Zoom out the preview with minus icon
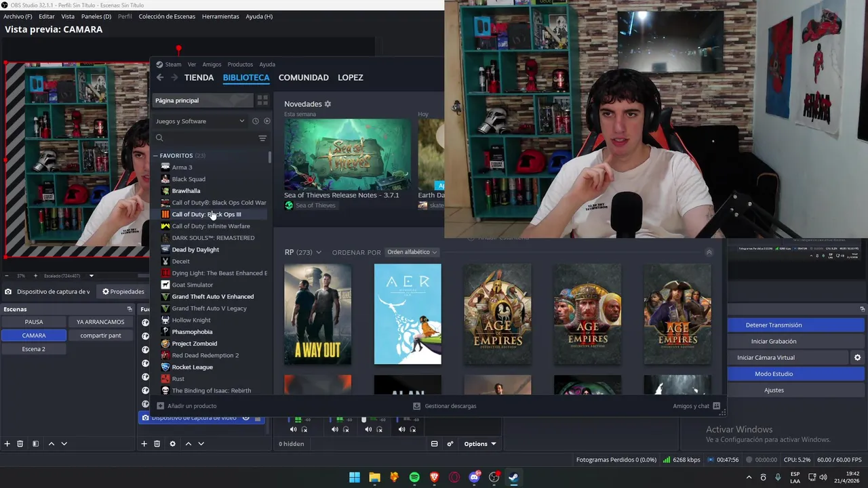The width and height of the screenshot is (868, 488). (x=7, y=276)
